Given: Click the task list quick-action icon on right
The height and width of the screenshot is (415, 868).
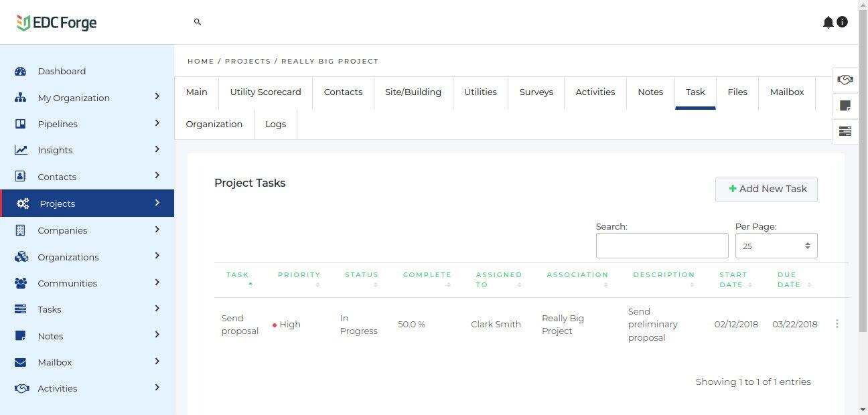Looking at the screenshot, I should pos(845,131).
